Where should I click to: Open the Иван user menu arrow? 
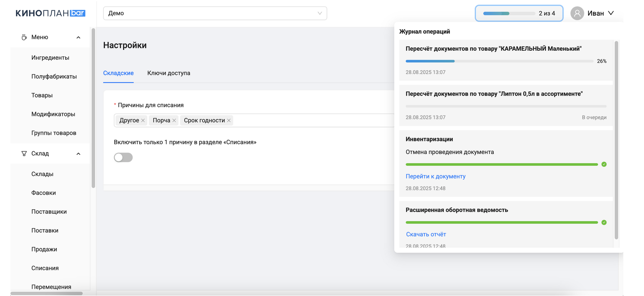pyautogui.click(x=611, y=13)
